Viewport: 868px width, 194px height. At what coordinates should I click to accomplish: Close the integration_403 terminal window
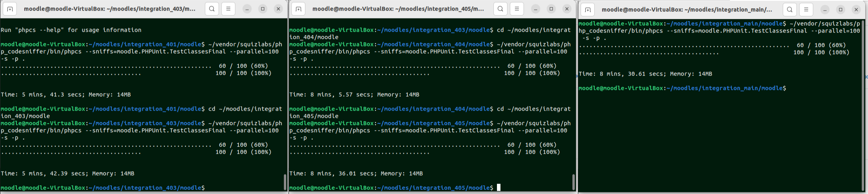click(x=278, y=9)
